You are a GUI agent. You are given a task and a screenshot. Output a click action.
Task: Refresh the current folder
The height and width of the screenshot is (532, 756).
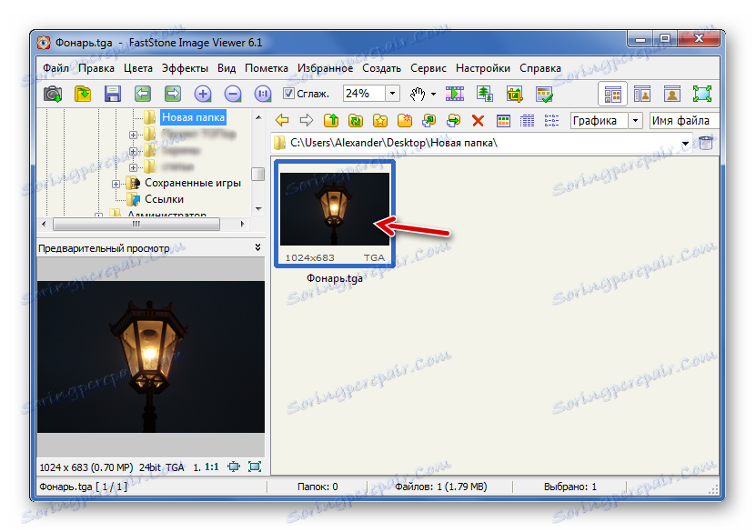[x=356, y=120]
